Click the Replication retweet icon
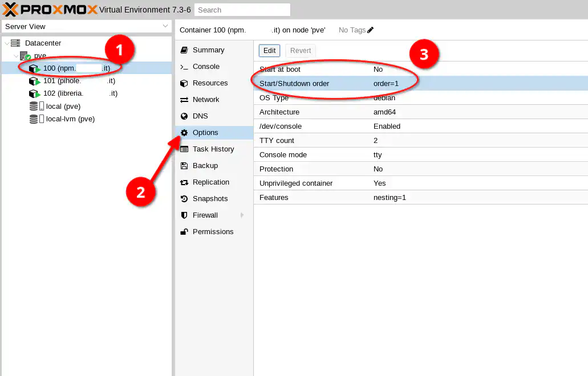 (184, 182)
